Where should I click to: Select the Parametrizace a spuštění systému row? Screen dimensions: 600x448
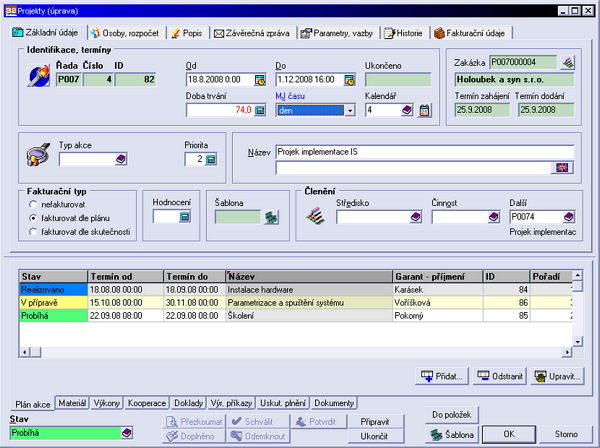coord(296,303)
